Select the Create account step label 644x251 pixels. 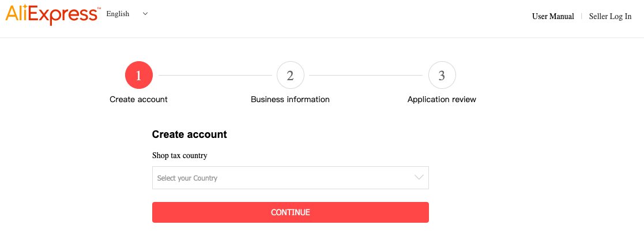point(138,99)
